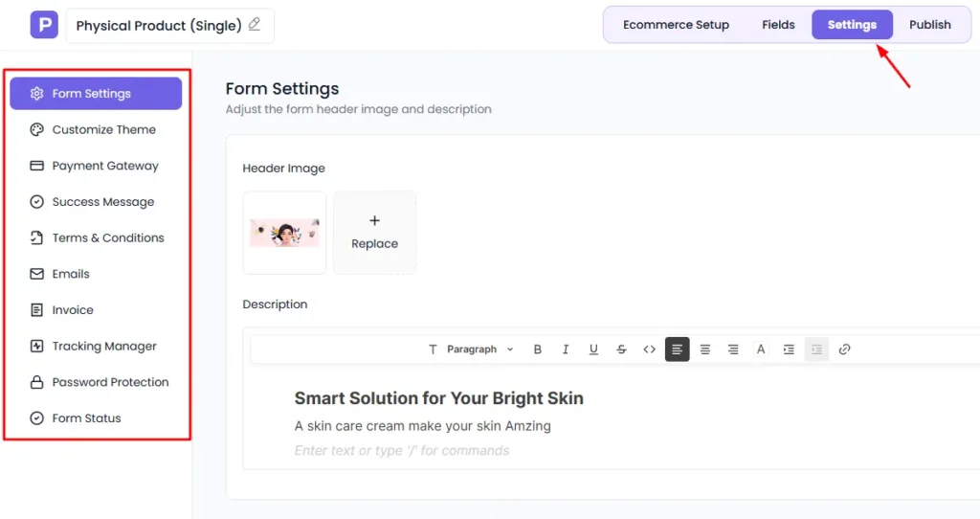Click the header image thumbnail

284,233
